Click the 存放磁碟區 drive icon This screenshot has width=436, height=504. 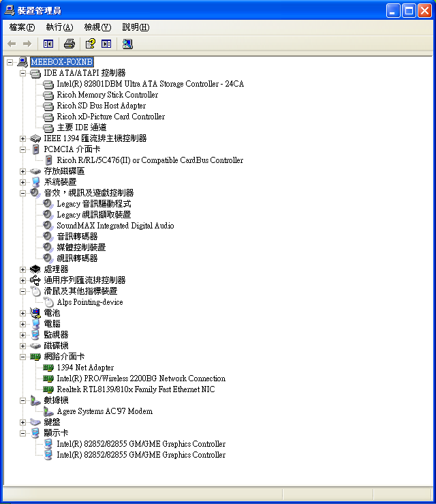tap(35, 171)
